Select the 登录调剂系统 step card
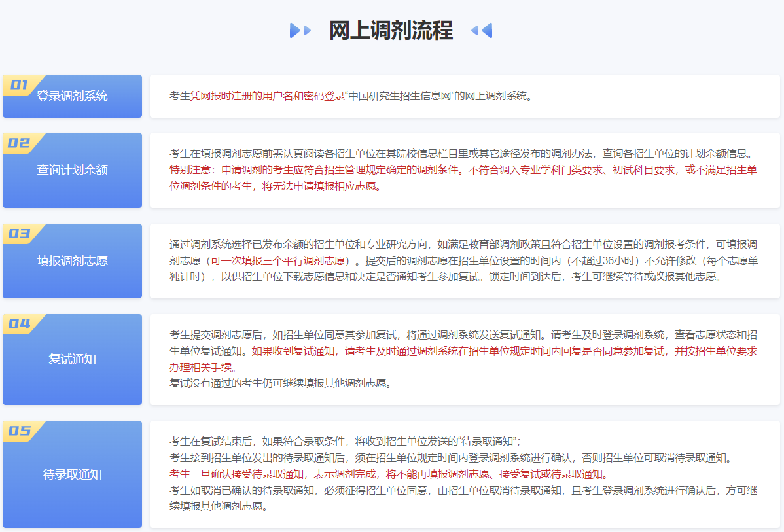 (72, 96)
